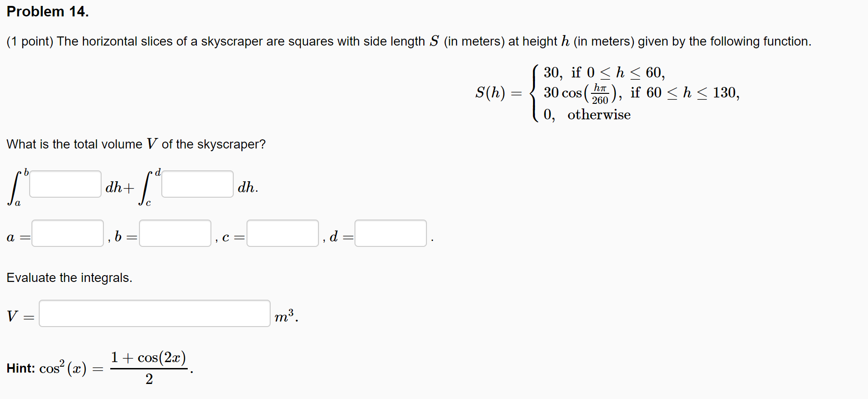
Task: Select the input field for a
Action: 67,233
